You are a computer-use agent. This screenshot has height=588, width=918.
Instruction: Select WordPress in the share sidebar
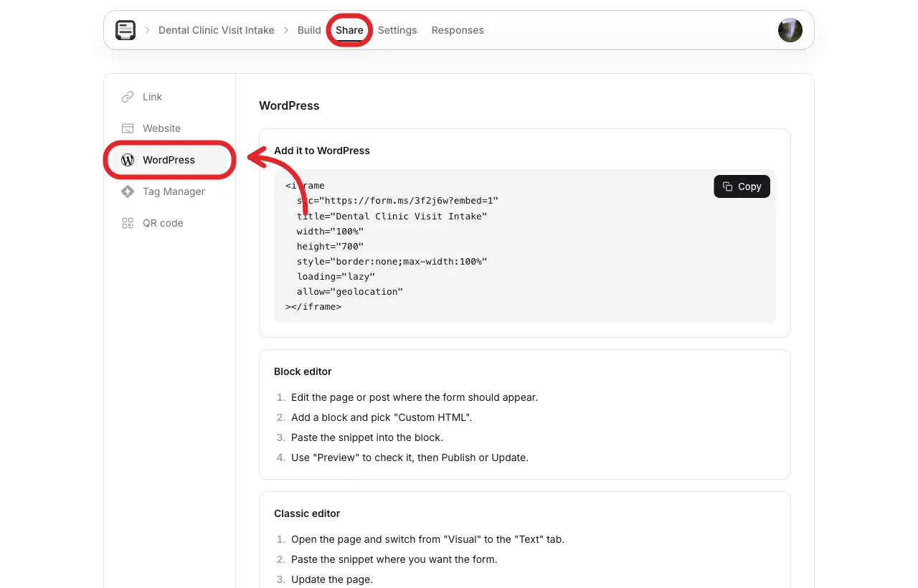pos(169,160)
